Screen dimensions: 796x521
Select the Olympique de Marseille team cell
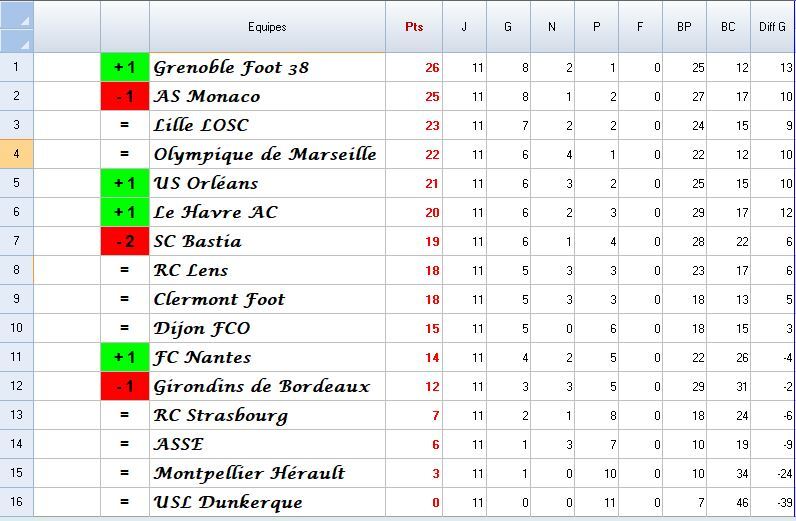click(x=266, y=154)
